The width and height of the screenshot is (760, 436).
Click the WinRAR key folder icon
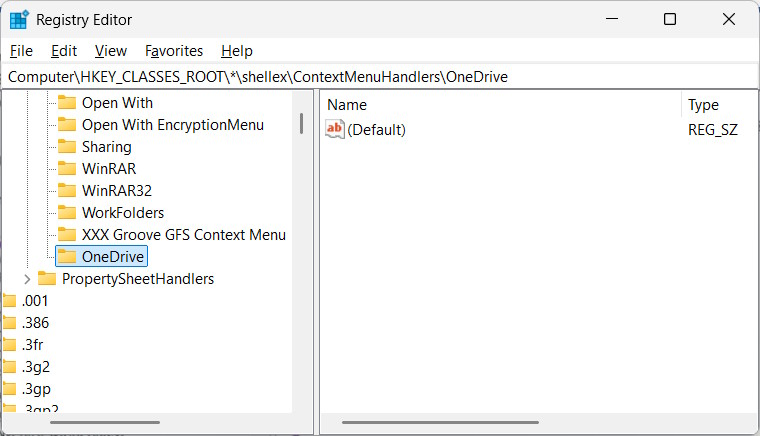67,169
